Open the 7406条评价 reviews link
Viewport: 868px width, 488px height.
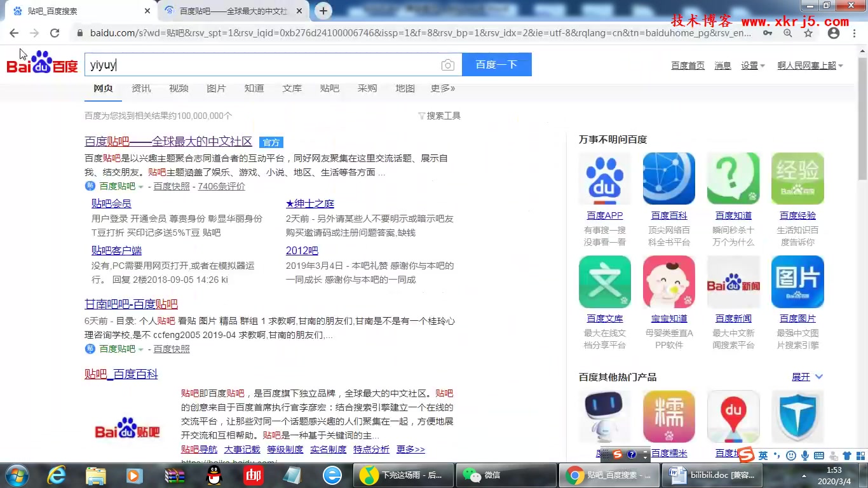pyautogui.click(x=221, y=187)
